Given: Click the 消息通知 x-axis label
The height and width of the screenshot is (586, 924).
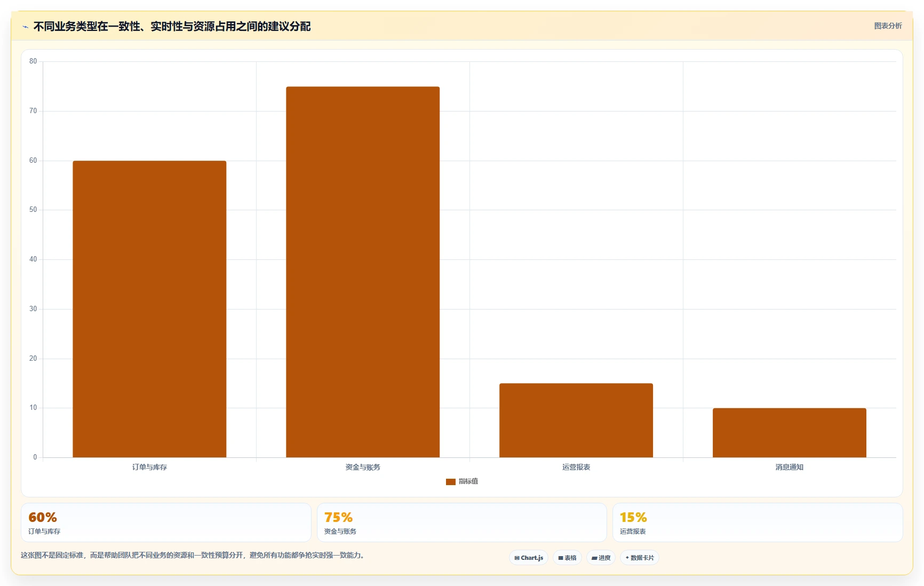Looking at the screenshot, I should pyautogui.click(x=790, y=467).
